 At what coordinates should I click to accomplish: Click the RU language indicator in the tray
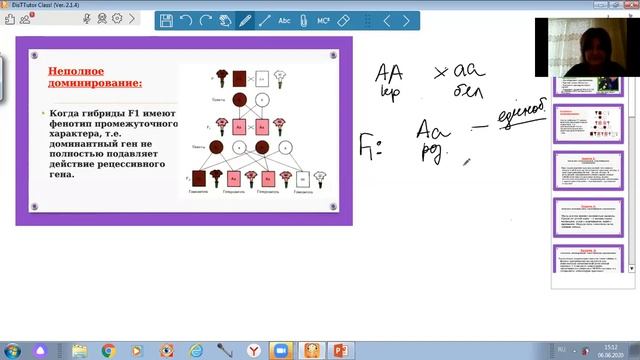coord(562,350)
